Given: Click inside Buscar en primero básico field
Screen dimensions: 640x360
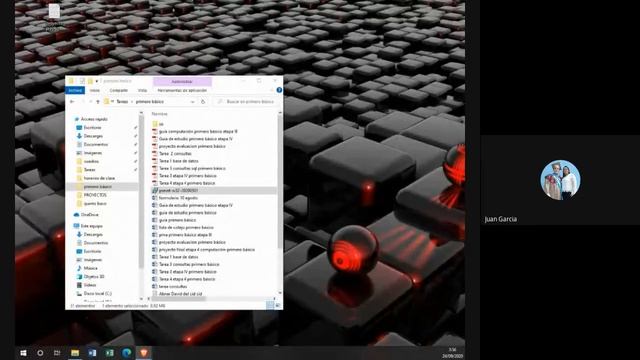Looking at the screenshot, I should pyautogui.click(x=247, y=102).
